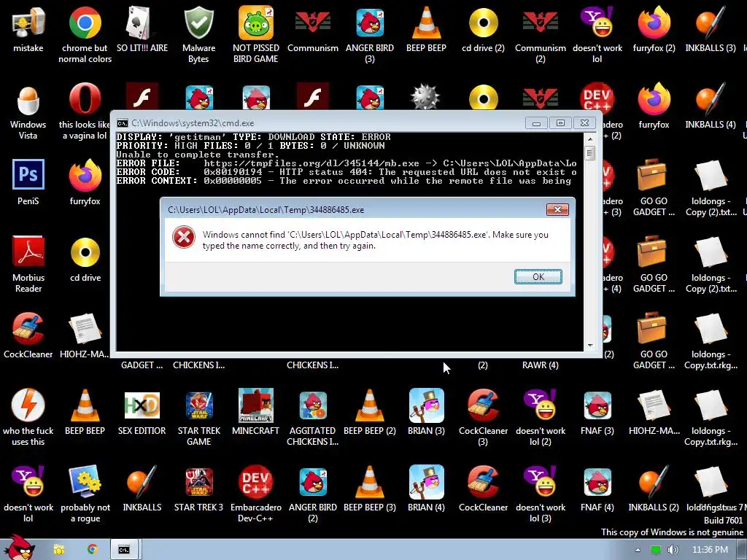
Task: Select the Photoshop 'PeniS' desktop icon
Action: 28,183
